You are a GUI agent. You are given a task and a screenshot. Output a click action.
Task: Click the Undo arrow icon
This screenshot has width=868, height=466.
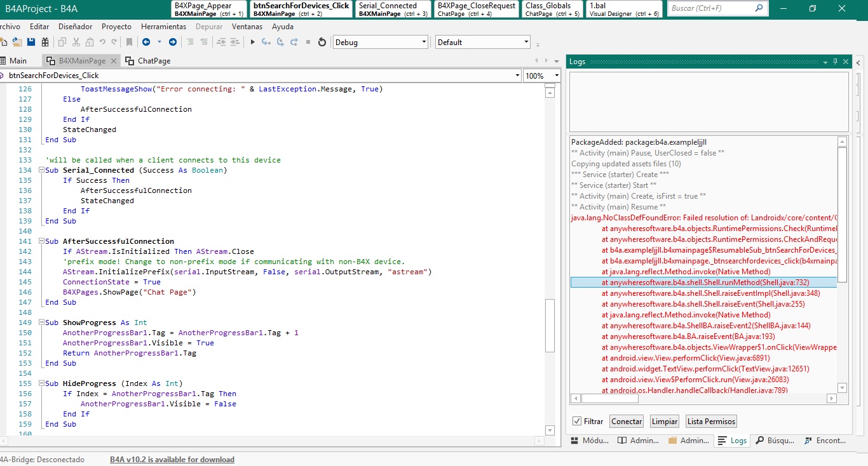[x=102, y=43]
